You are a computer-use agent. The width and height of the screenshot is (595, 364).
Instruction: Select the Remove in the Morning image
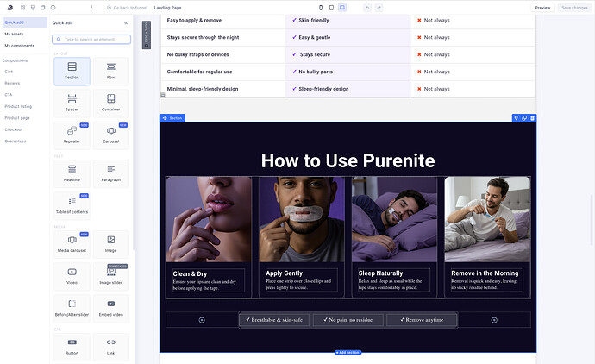coord(487,219)
